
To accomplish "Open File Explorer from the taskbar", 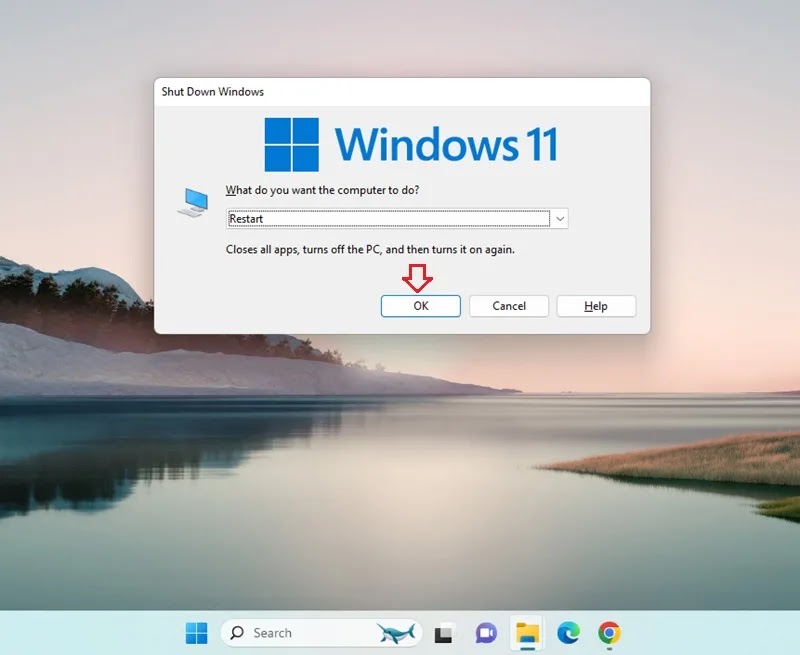I will 527,633.
